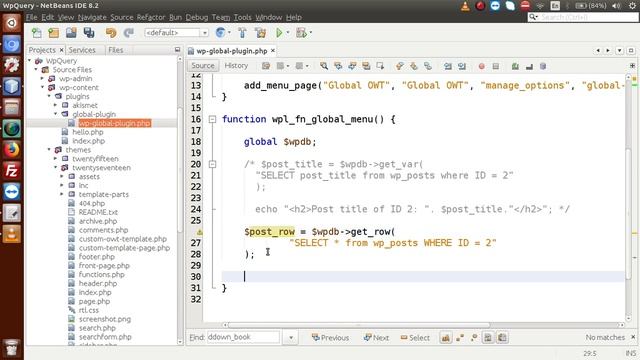The image size is (640, 360).
Task: Click the Find text input field
Action: [243, 337]
